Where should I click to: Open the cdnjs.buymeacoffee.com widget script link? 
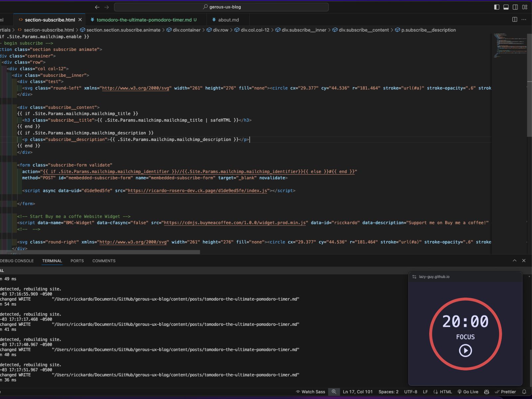[x=235, y=223]
